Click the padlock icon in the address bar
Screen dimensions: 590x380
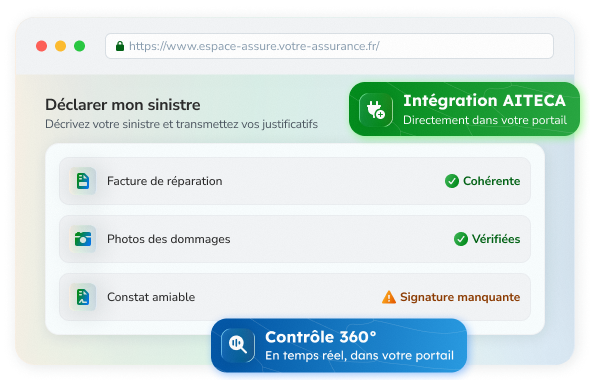click(120, 46)
